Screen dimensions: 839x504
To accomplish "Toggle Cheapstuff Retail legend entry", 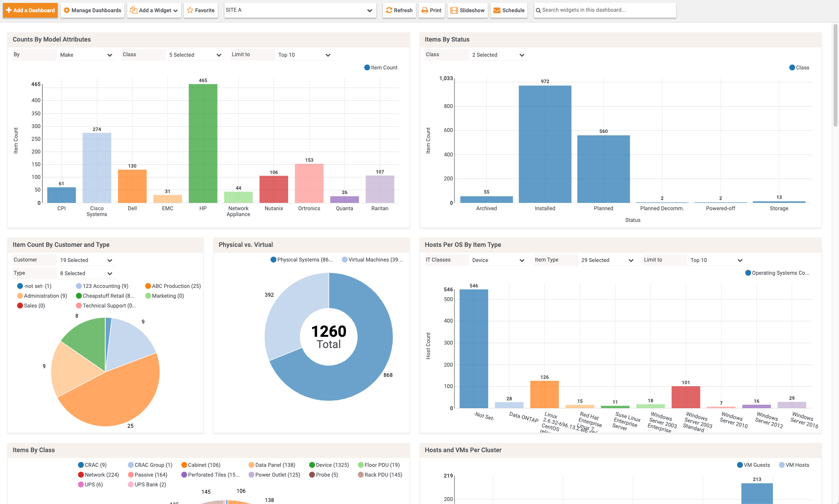I will [105, 296].
